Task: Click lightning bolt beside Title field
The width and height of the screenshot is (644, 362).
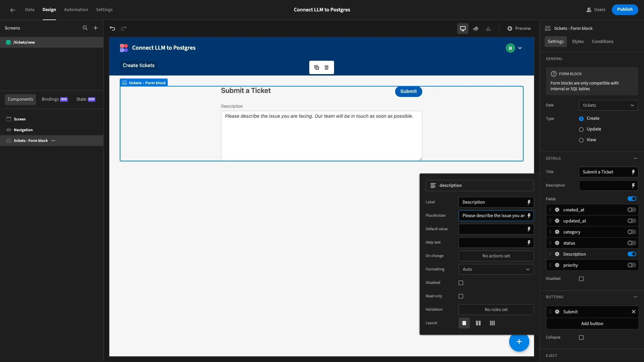Action: point(633,172)
